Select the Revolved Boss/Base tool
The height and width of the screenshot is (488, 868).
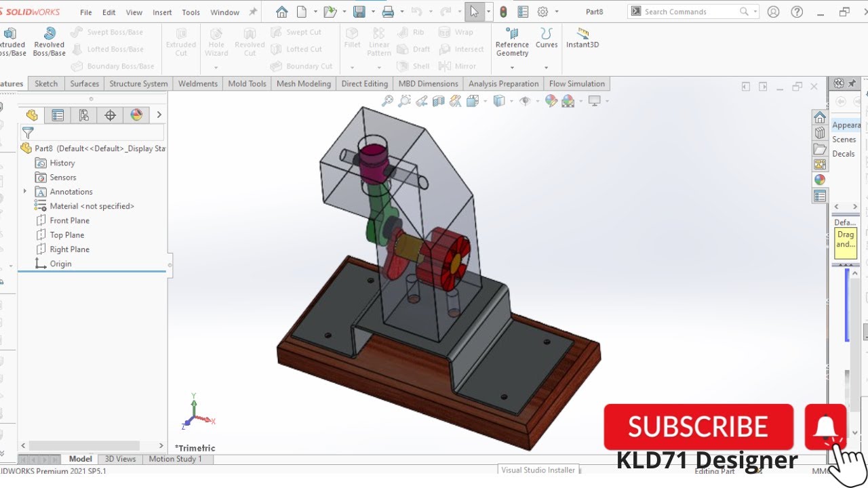pos(50,42)
